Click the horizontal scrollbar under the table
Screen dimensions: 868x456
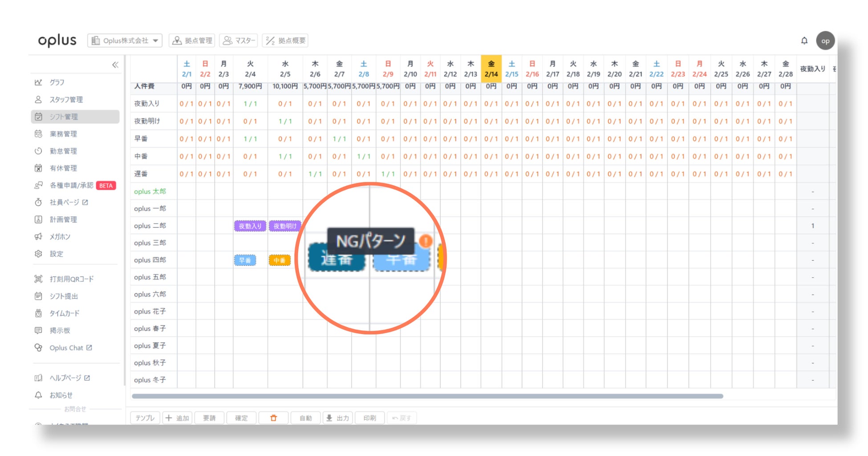click(x=427, y=396)
